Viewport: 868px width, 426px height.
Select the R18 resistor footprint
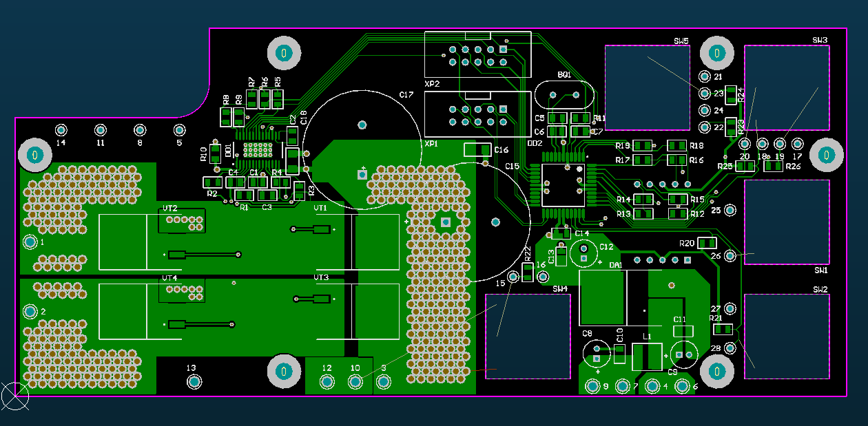[x=677, y=145]
